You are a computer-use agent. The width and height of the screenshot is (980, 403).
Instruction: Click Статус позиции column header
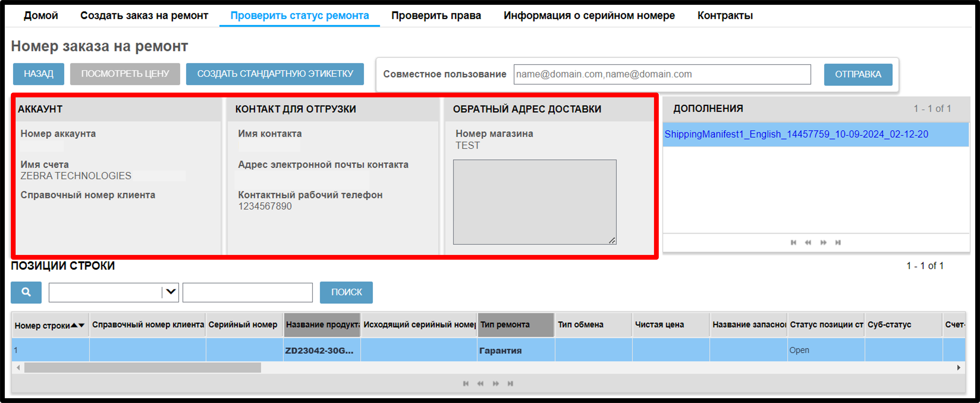tap(826, 324)
